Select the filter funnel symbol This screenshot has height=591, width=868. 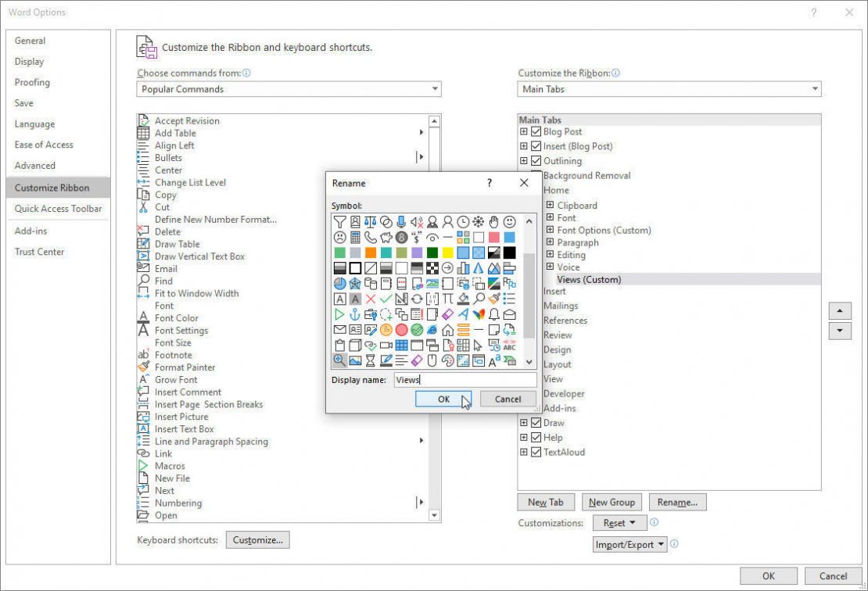pyautogui.click(x=339, y=220)
